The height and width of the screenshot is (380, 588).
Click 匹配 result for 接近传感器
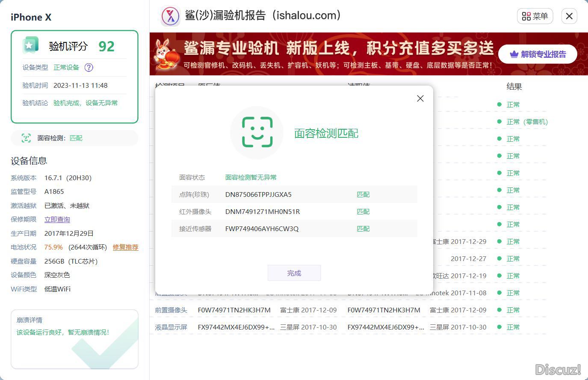363,229
